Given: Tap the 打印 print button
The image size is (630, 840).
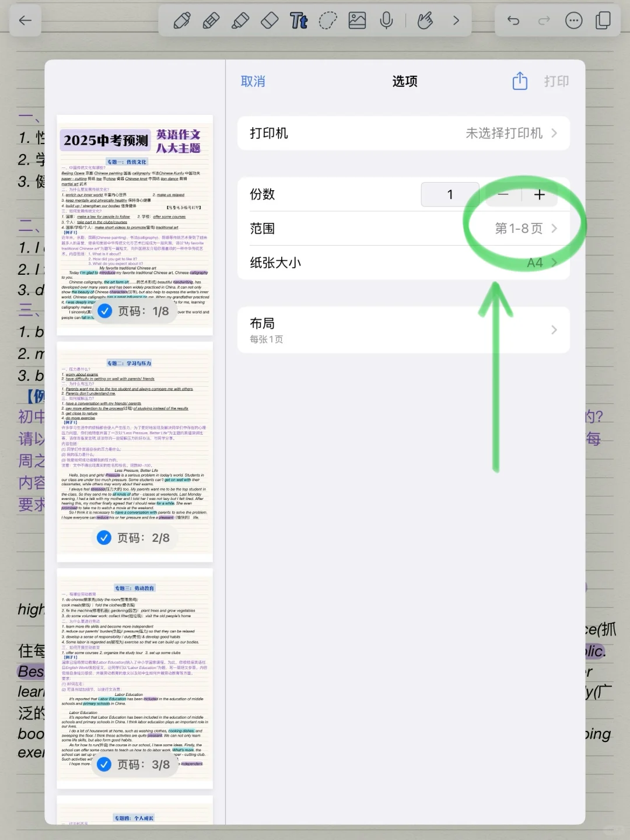Looking at the screenshot, I should 556,82.
